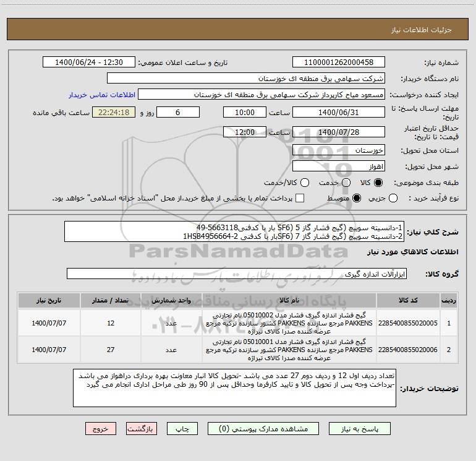
Task: Click the 'عدد' unit cell in row 2
Action: point(171,350)
